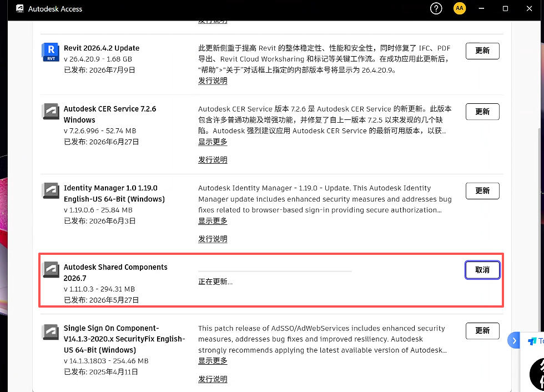Update Revit 2026.4.2 with 更新 button
This screenshot has height=392, width=544.
tap(482, 51)
